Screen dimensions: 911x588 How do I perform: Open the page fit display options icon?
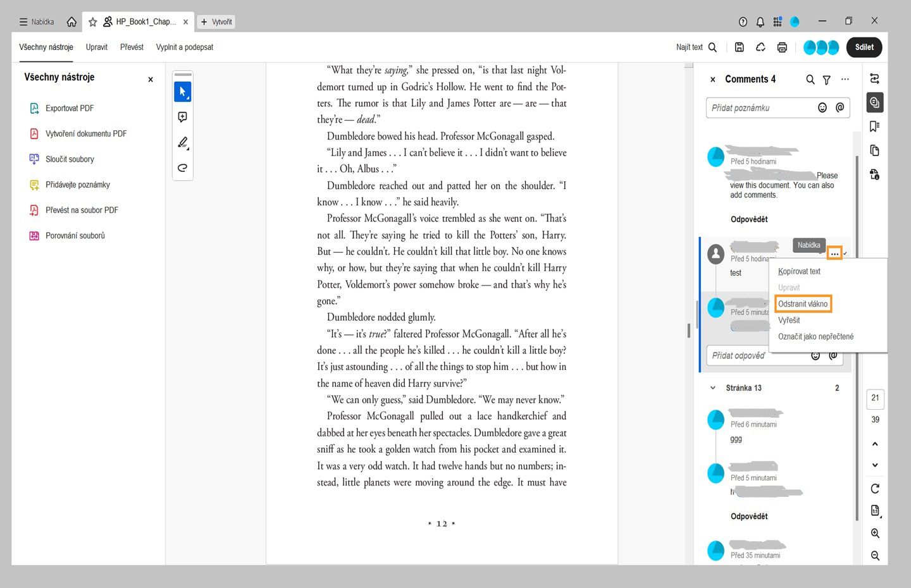pos(875,511)
